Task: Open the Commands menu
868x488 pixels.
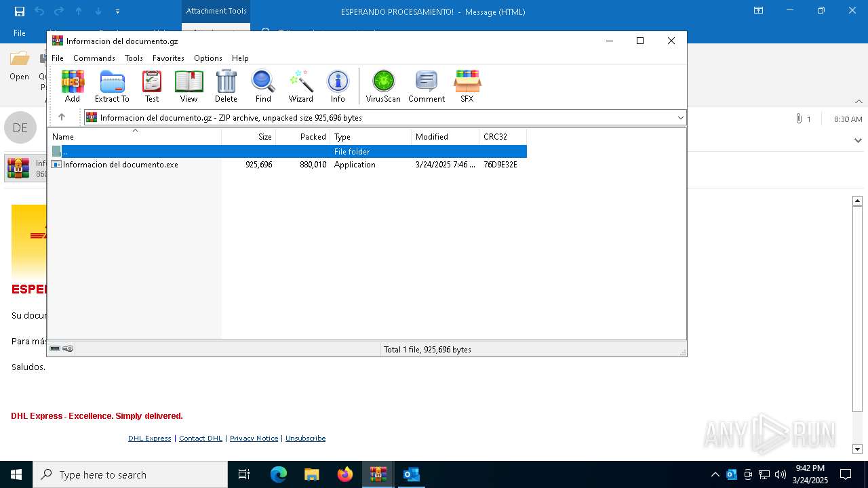Action: tap(94, 58)
